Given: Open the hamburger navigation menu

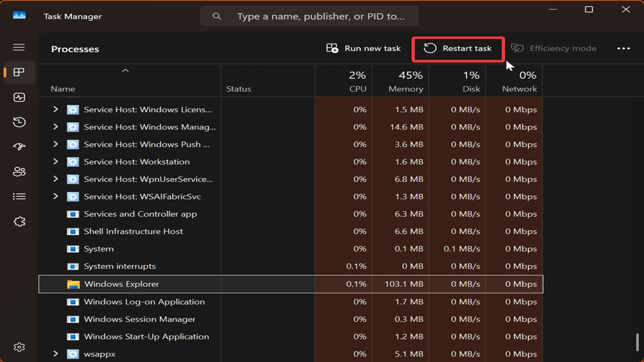Looking at the screenshot, I should (x=19, y=47).
